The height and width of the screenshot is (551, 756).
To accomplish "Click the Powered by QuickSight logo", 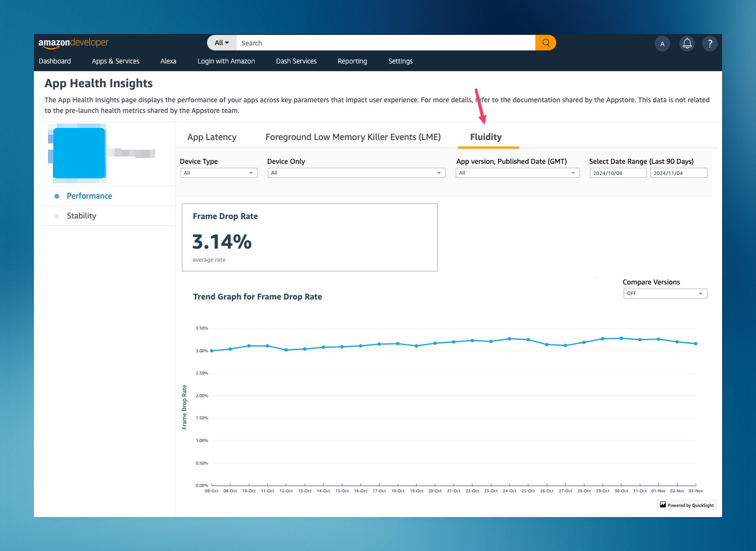I will click(686, 504).
